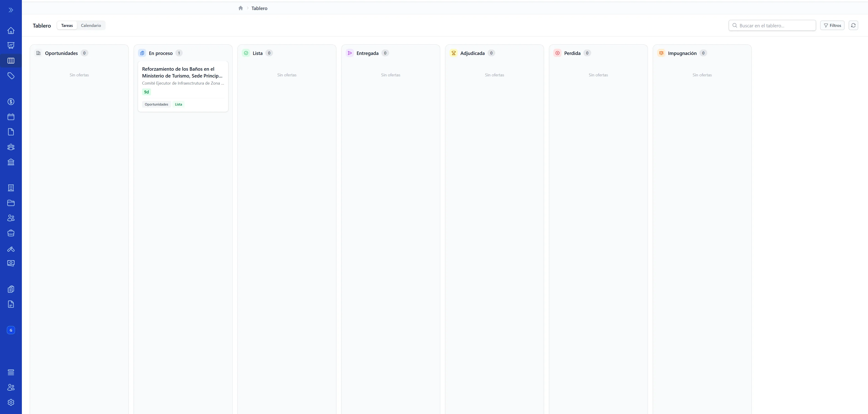Click the Tablero page title
868x414 pixels.
42,26
